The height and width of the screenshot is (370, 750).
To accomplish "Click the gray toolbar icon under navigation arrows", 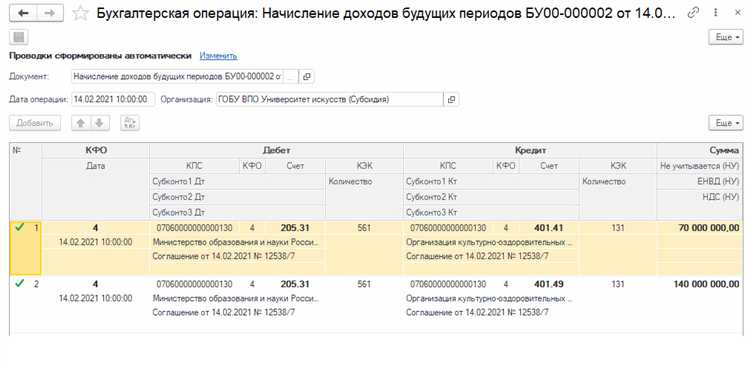I will 19,37.
